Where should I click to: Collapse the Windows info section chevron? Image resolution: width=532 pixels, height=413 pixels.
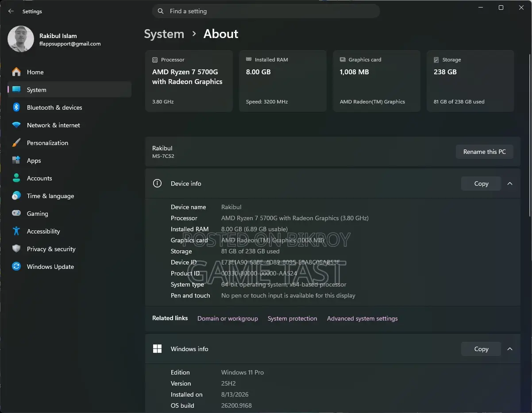[x=510, y=349]
